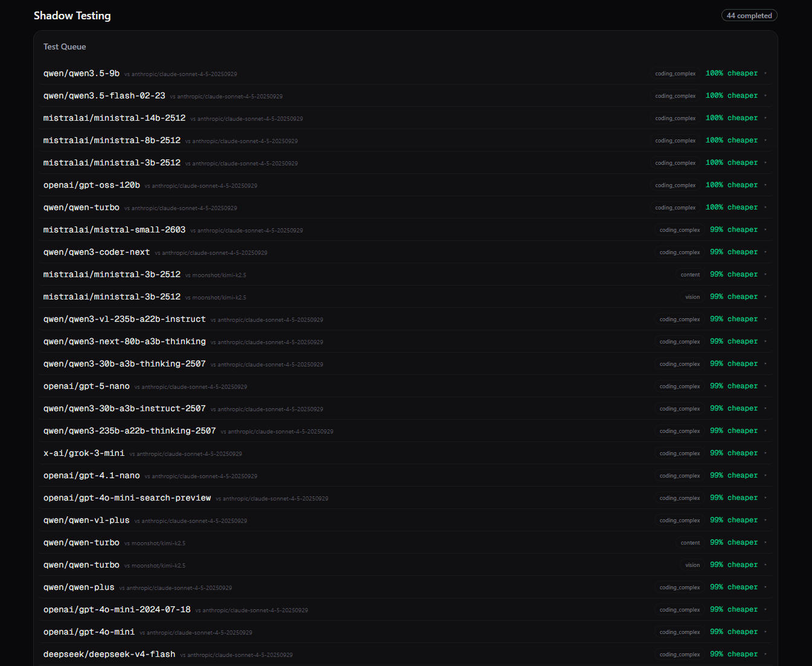Click the mistralai/ministral-14b-2512 model name
812x666 pixels.
[115, 118]
